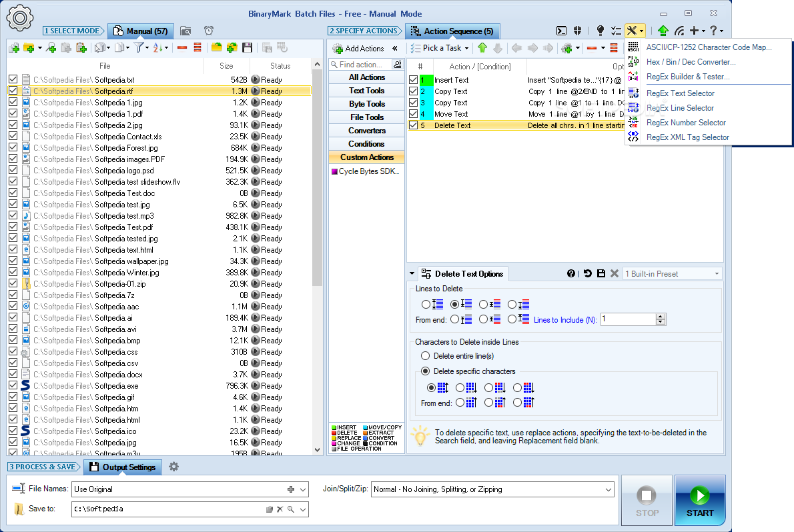Click the red delete action icon in sequence toolbar
The image size is (794, 532).
tap(591, 48)
